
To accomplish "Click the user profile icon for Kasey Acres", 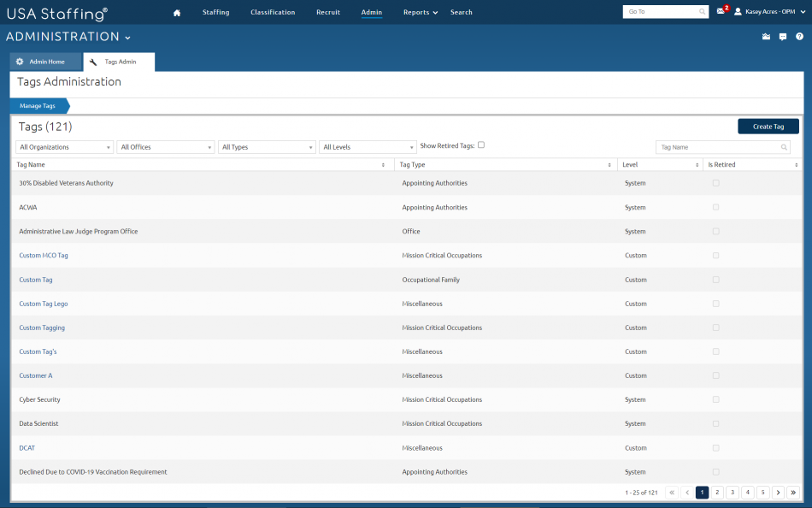I will click(x=738, y=11).
